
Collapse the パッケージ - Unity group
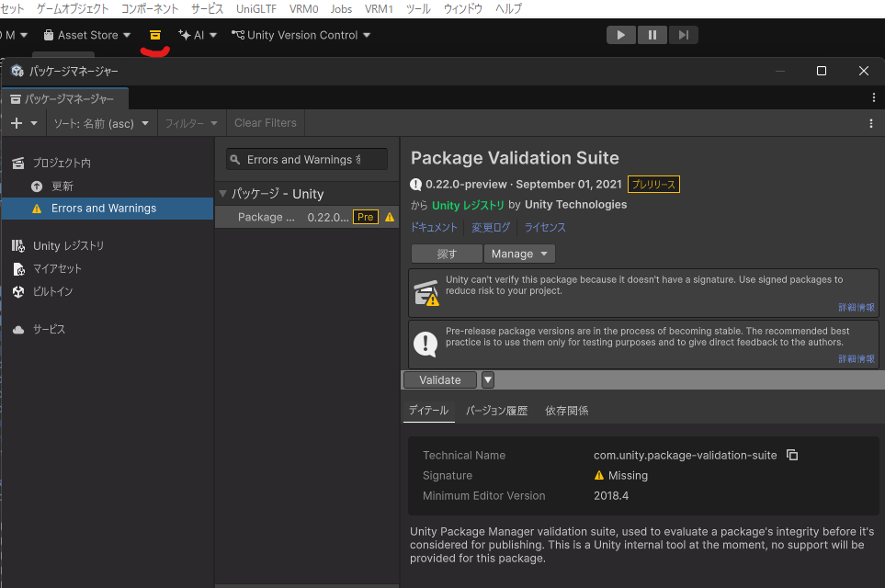tap(221, 194)
